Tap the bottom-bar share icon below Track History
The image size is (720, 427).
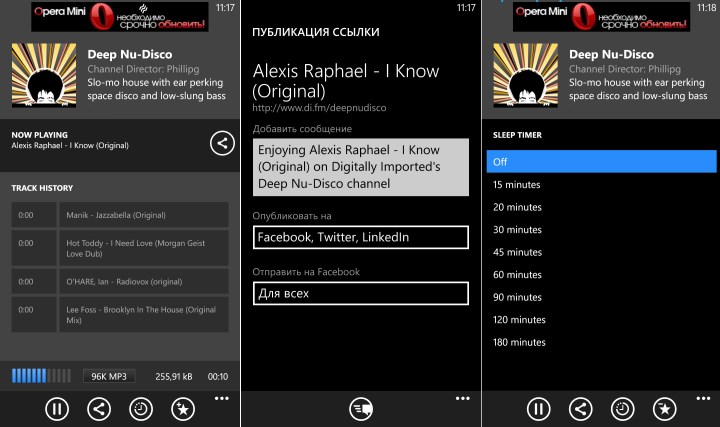pos(99,408)
